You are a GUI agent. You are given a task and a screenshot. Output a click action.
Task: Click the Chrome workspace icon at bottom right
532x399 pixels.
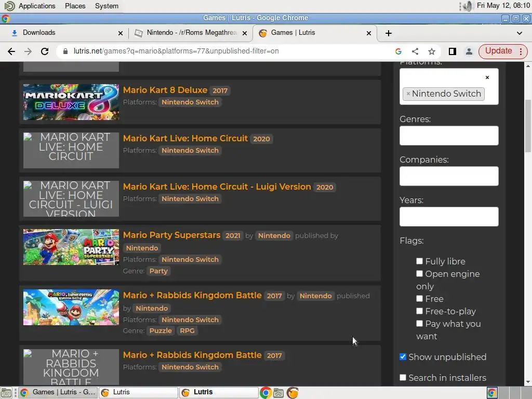tap(492, 393)
